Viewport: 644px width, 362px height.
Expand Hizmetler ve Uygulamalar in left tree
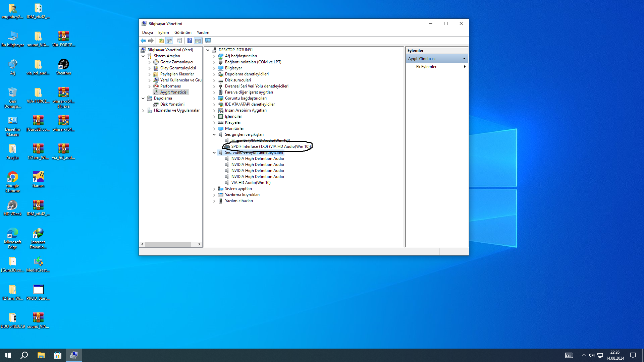coord(143,110)
